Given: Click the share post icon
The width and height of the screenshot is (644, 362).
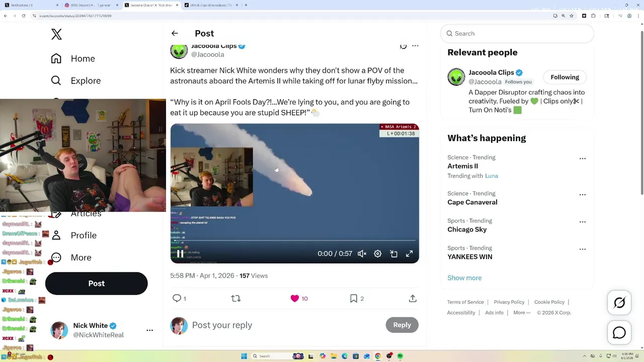Looking at the screenshot, I should 413,299.
